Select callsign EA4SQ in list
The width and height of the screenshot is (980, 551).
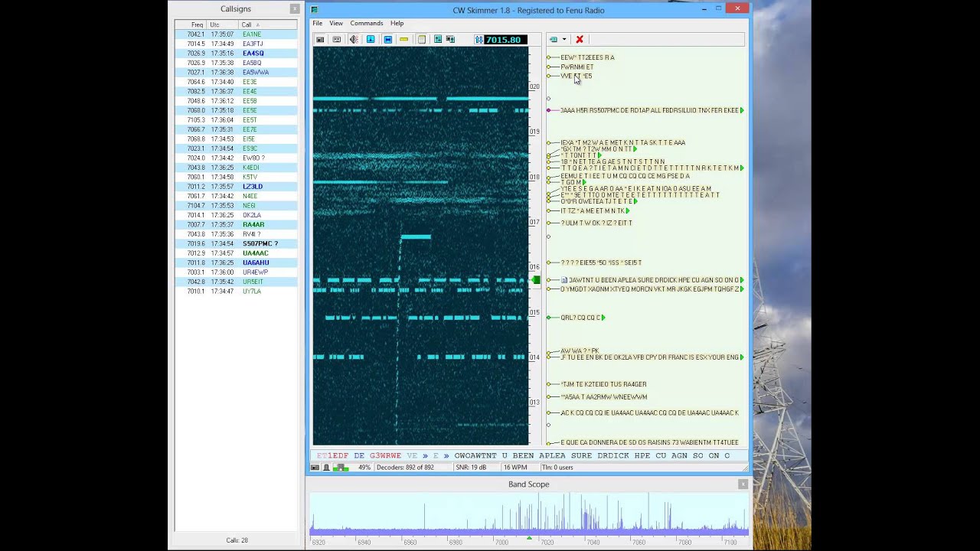(236, 54)
